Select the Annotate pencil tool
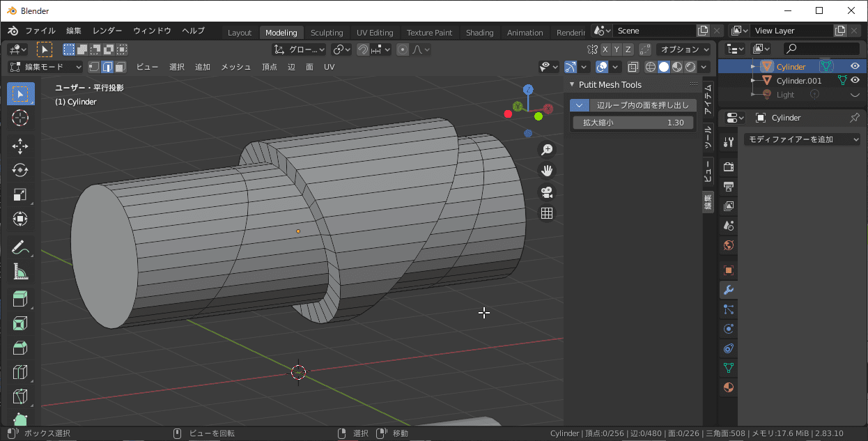The image size is (868, 441). click(x=20, y=247)
